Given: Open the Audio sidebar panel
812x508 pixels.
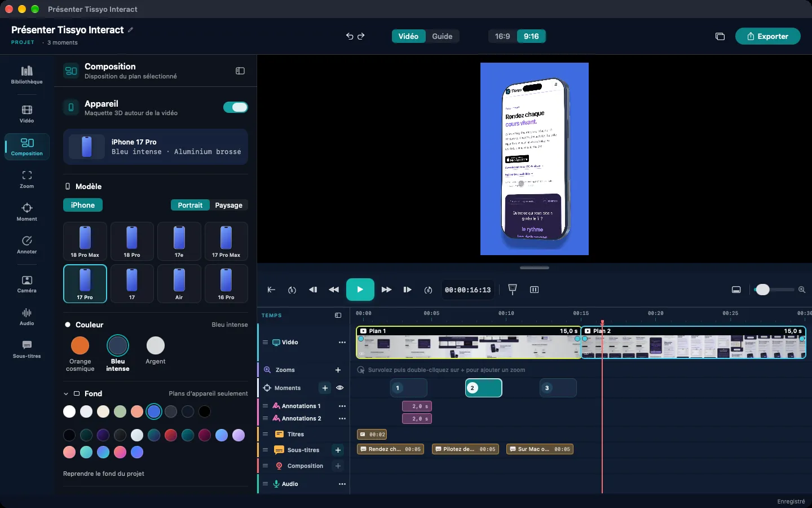Looking at the screenshot, I should click(27, 317).
